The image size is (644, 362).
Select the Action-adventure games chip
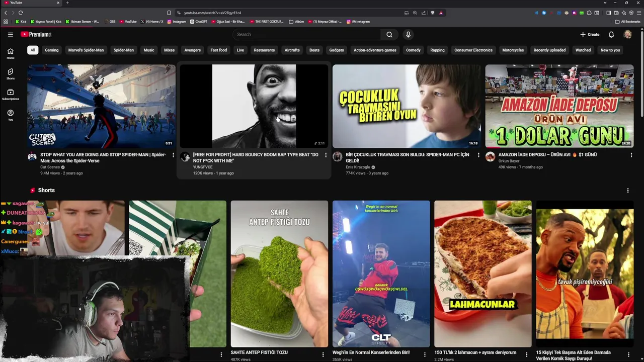pyautogui.click(x=375, y=50)
